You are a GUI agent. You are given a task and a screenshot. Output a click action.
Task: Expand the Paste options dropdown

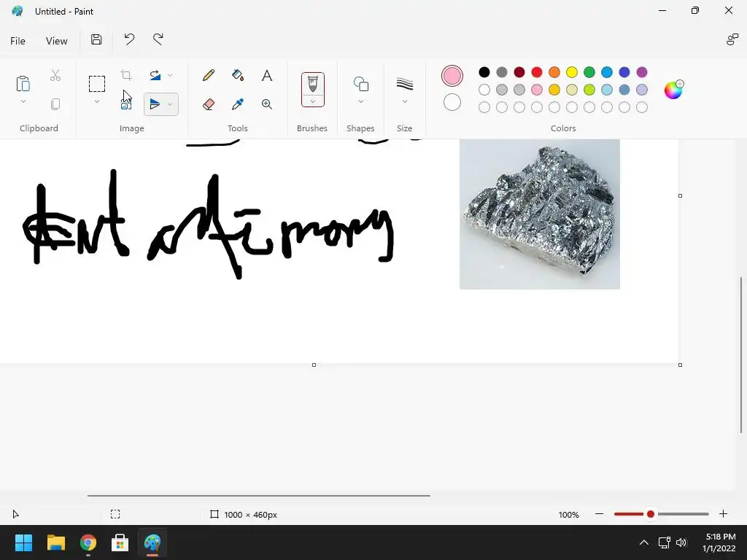[x=23, y=101]
